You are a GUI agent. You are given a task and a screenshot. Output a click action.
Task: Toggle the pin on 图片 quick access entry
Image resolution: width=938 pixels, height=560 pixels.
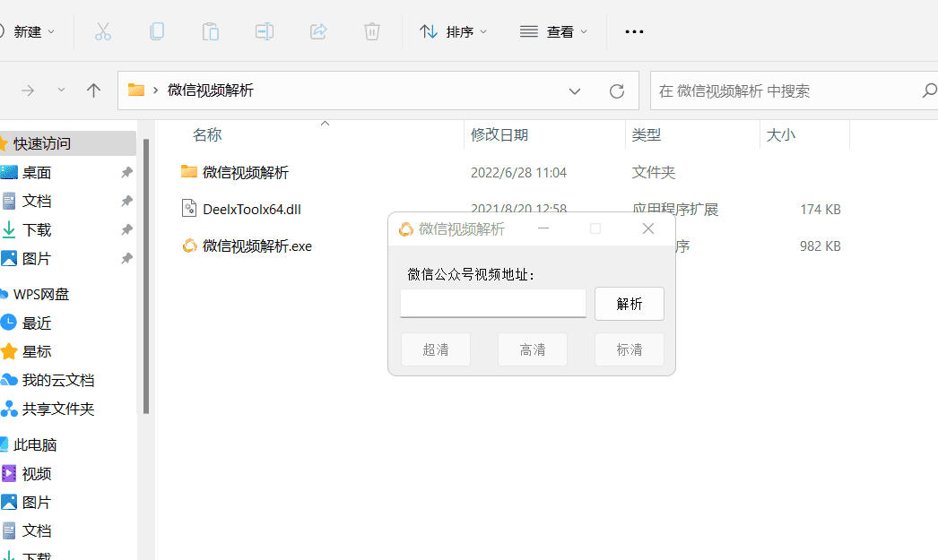coord(128,258)
